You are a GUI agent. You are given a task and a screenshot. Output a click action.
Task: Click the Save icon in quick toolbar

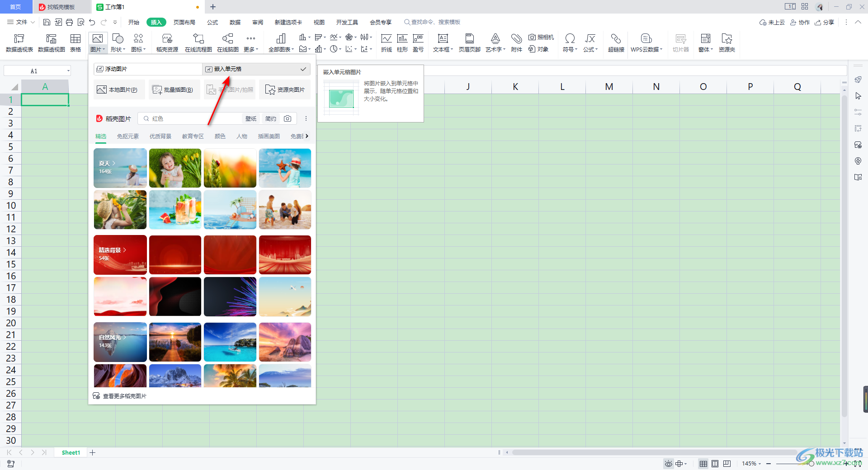tap(47, 22)
